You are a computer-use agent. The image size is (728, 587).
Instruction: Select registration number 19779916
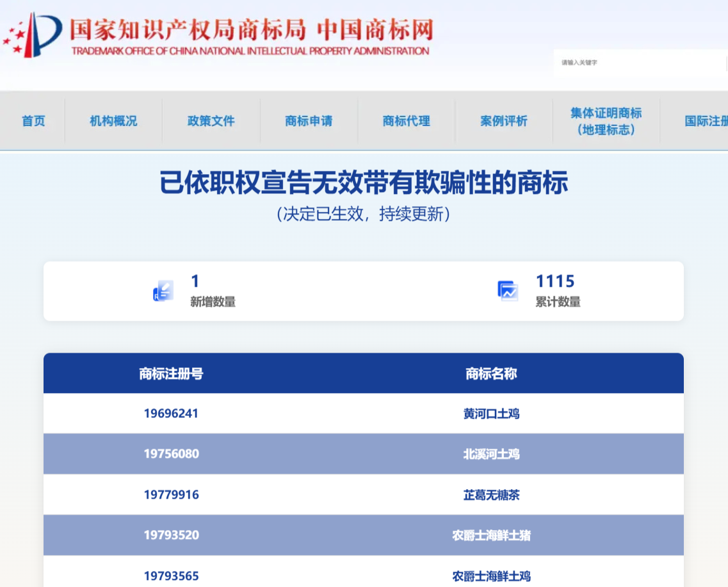[172, 495]
